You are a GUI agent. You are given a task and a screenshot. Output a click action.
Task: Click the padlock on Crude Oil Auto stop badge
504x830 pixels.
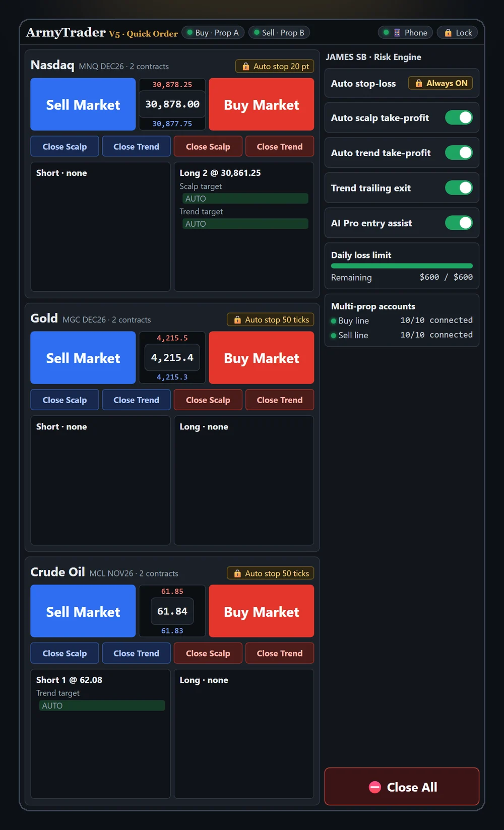click(x=237, y=573)
